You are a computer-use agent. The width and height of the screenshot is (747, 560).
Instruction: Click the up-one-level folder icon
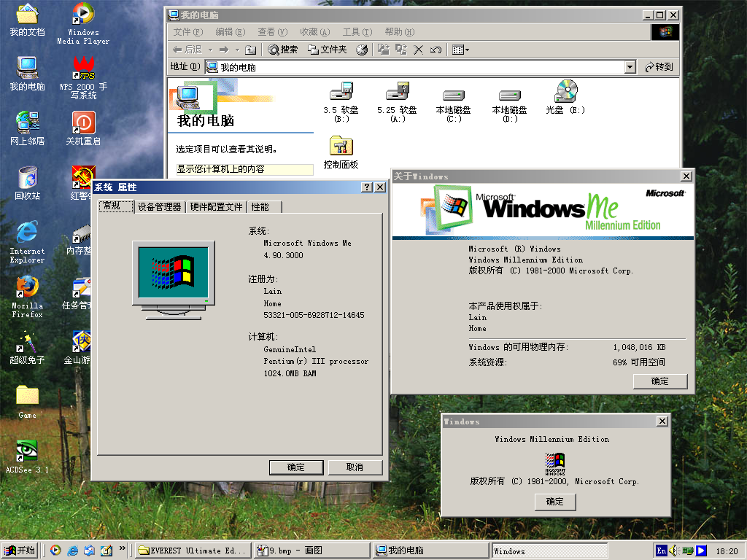[251, 50]
